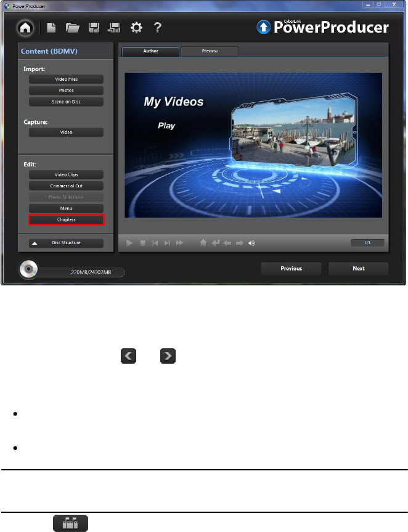Viewport: 408px width, 532px height.
Task: Fast forward the preview
Action: click(x=180, y=243)
